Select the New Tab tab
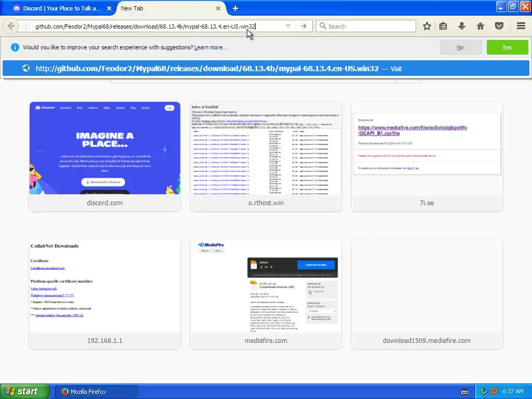The height and width of the screenshot is (399, 532). point(167,8)
